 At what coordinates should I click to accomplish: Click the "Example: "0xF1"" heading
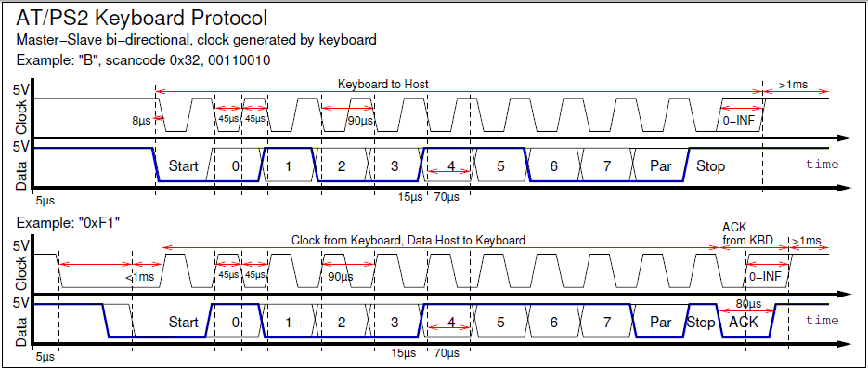tap(69, 223)
